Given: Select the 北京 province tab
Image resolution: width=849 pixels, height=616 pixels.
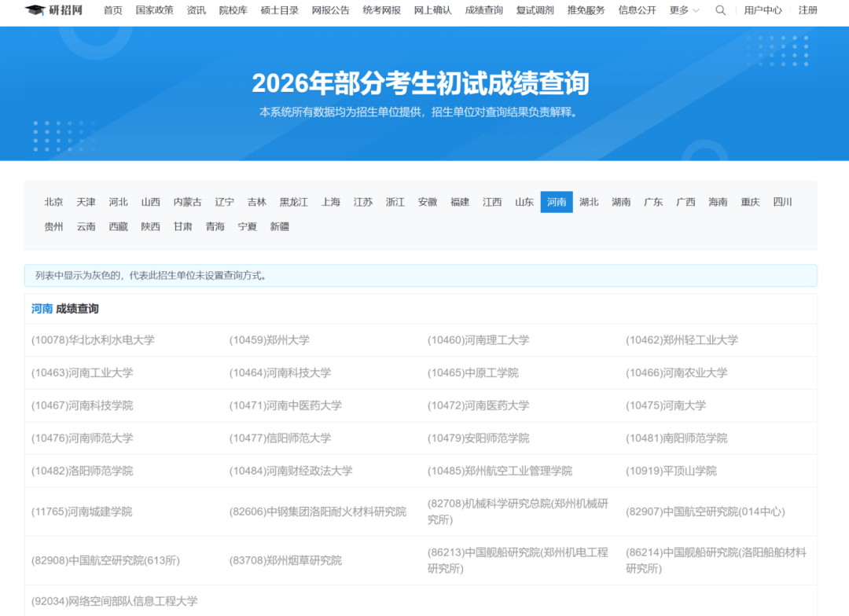Looking at the screenshot, I should point(54,202).
